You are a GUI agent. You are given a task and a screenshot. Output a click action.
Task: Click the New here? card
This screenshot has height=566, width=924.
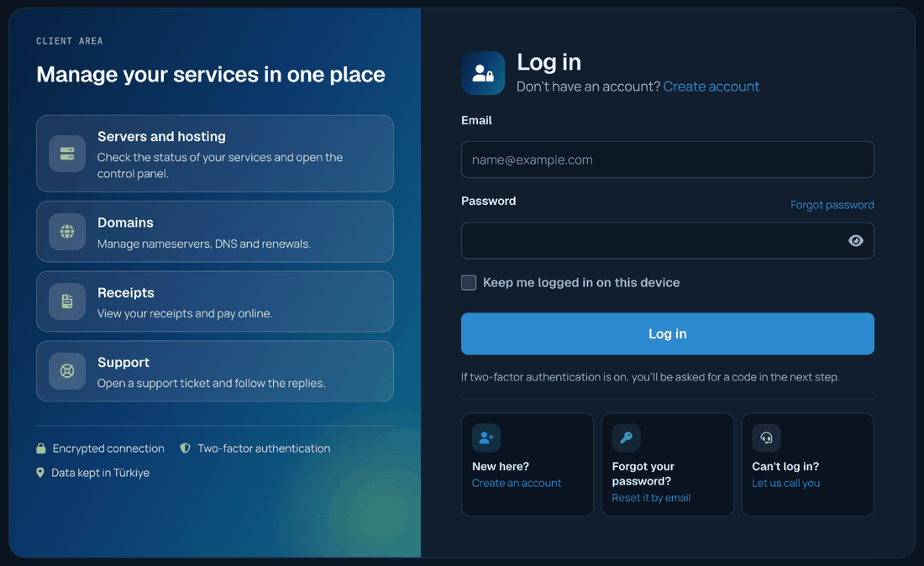pyautogui.click(x=528, y=464)
